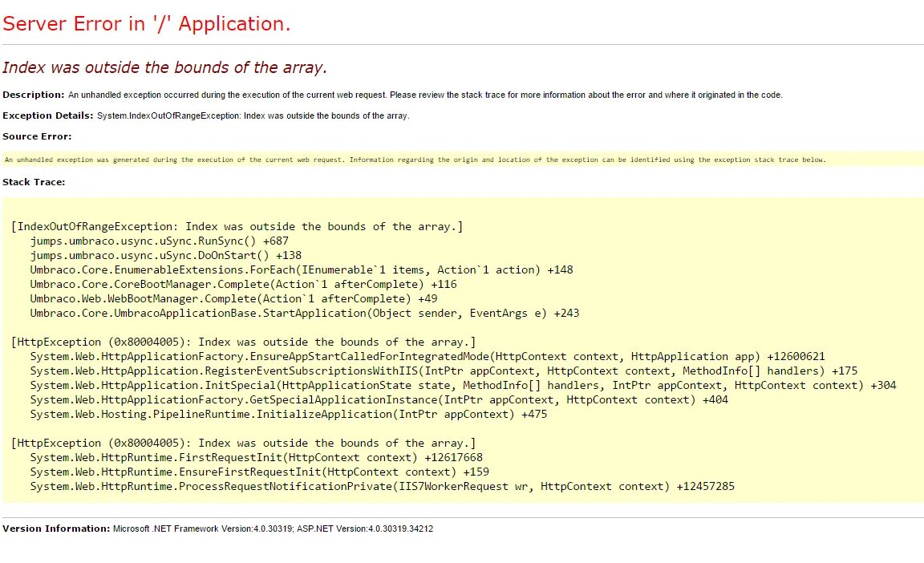
Task: Click the 'jumps.umbraco.usync.uSync.DoOnStart() +138' line
Action: (165, 256)
